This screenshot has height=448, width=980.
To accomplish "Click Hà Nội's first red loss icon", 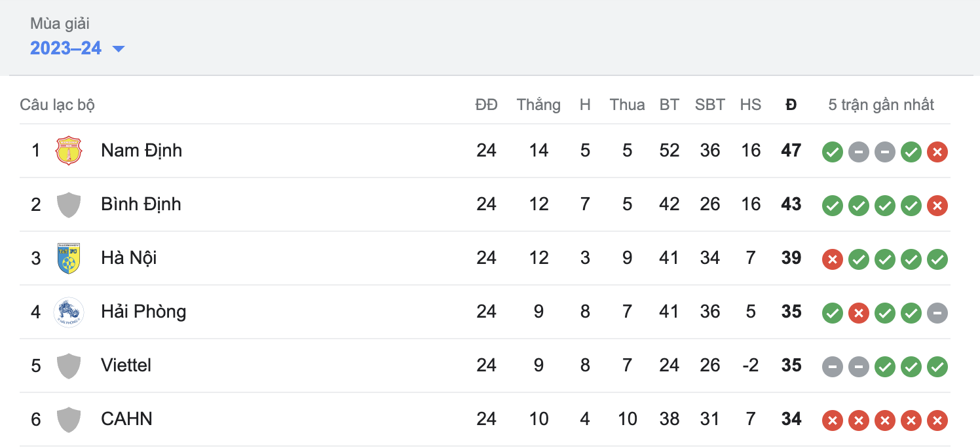I will [x=833, y=259].
